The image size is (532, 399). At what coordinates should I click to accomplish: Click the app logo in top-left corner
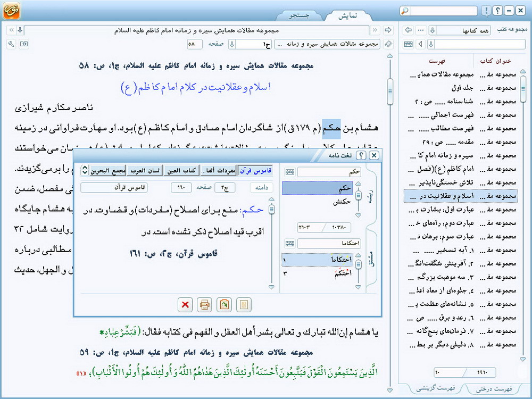[10, 12]
